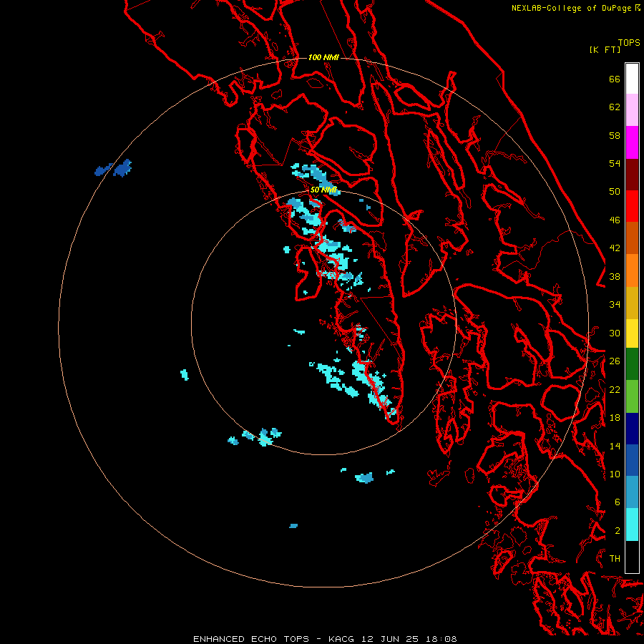Click the TH threshold legend label

615,559
